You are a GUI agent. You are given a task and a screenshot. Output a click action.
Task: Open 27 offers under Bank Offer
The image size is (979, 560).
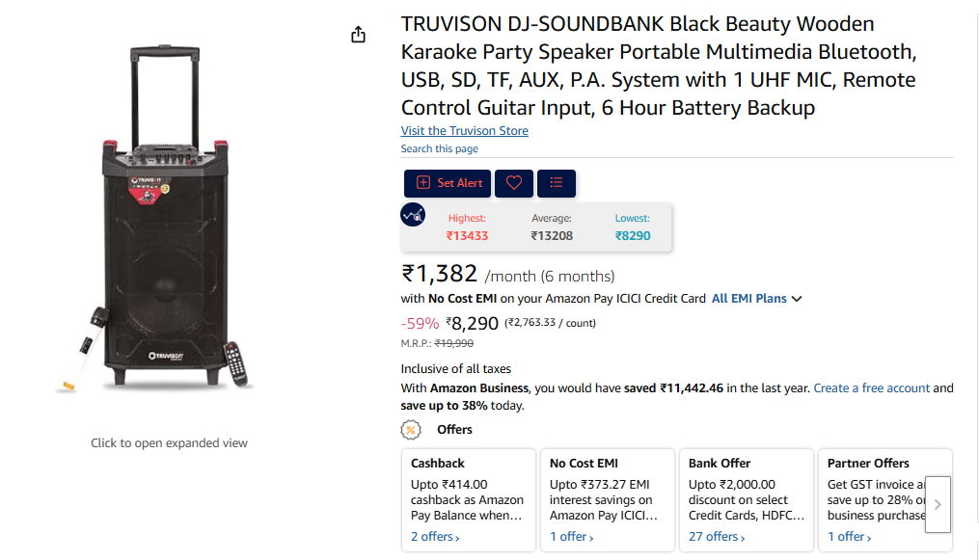[718, 537]
